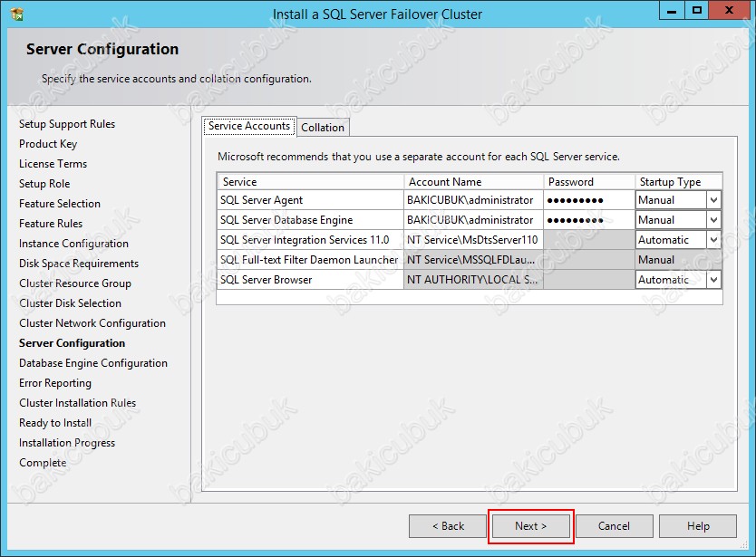756x557 pixels.
Task: Open Startup Type dropdown for SQL Server Agent
Action: tap(713, 200)
